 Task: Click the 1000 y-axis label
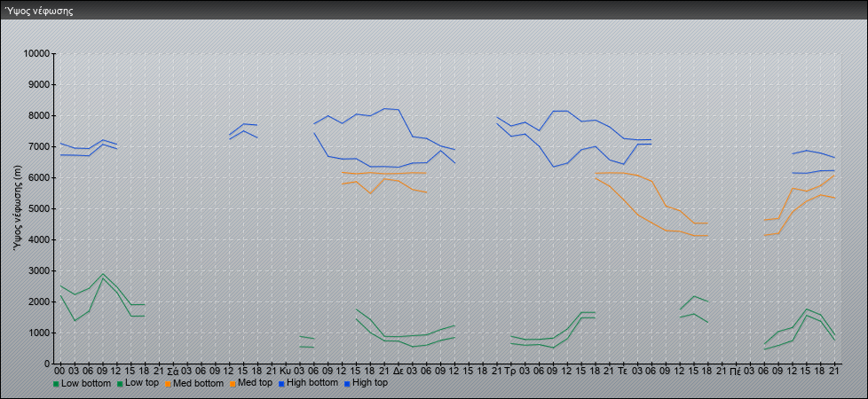39,332
